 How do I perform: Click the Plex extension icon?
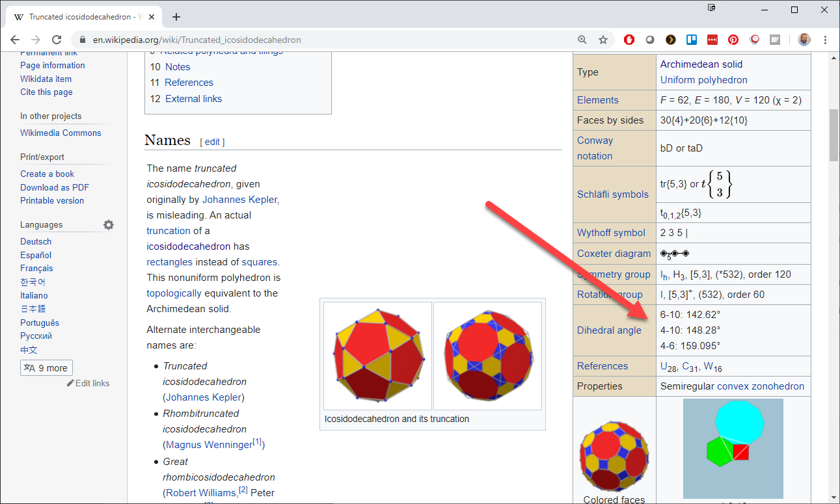pos(671,40)
